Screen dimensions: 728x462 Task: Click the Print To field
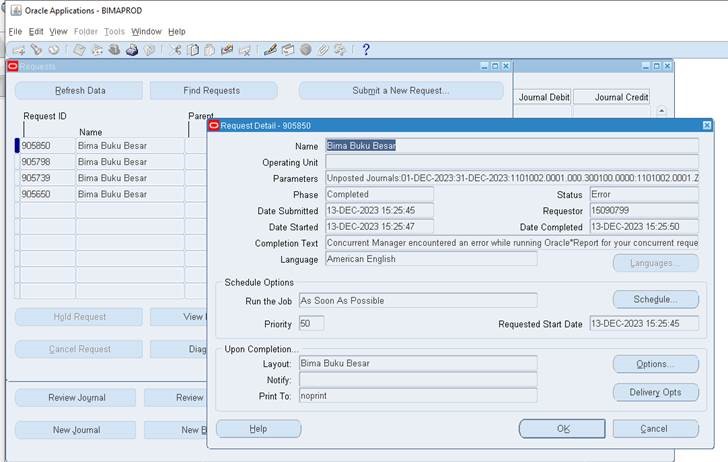(418, 396)
